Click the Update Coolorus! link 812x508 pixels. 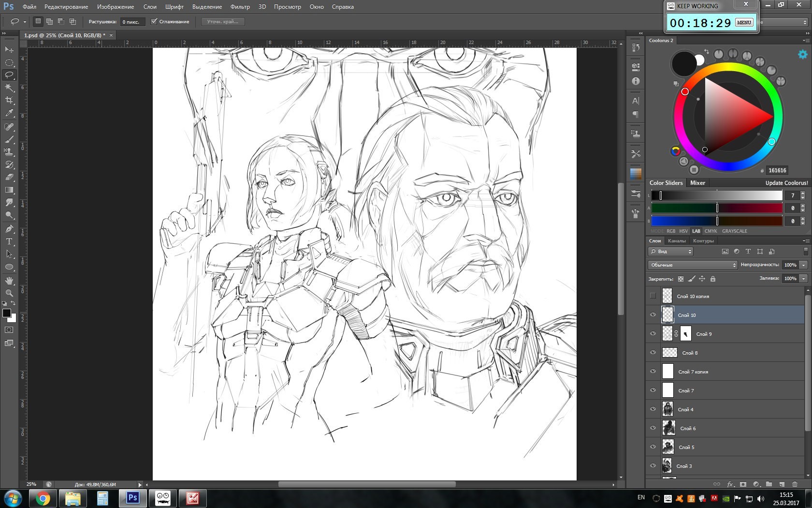click(x=786, y=183)
